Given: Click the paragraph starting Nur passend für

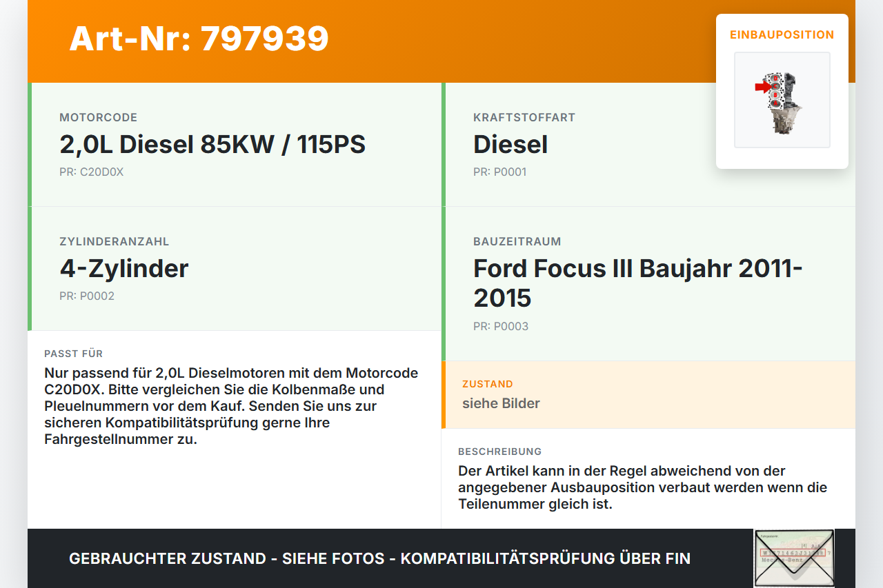Looking at the screenshot, I should coord(231,406).
